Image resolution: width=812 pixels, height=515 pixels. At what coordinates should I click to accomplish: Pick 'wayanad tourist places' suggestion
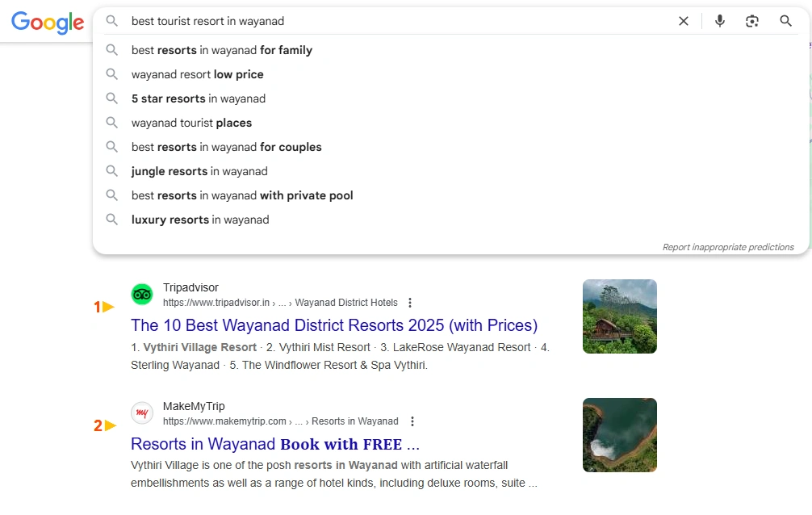pyautogui.click(x=192, y=123)
